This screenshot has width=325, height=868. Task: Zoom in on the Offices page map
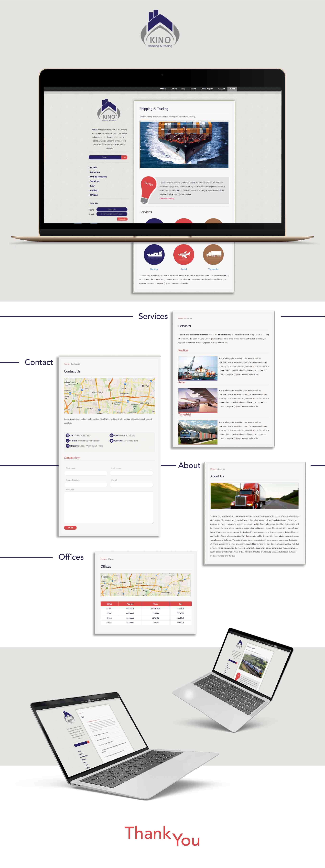(x=103, y=576)
